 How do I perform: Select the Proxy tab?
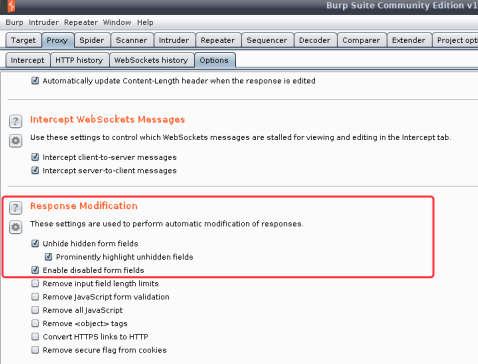click(57, 40)
